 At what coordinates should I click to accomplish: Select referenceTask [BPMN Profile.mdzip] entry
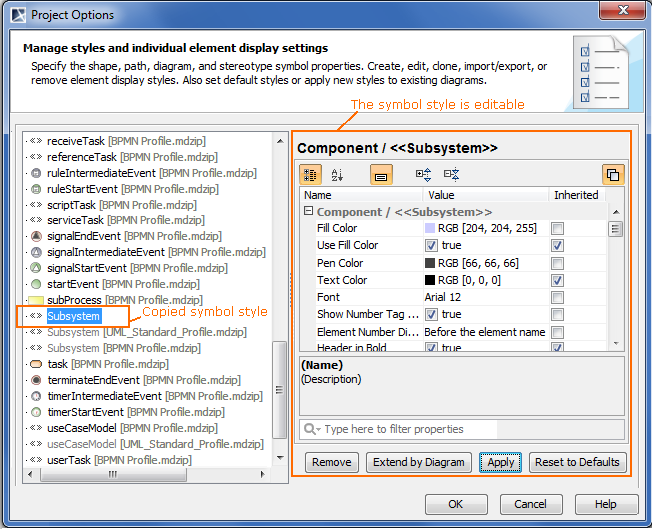tap(132, 157)
